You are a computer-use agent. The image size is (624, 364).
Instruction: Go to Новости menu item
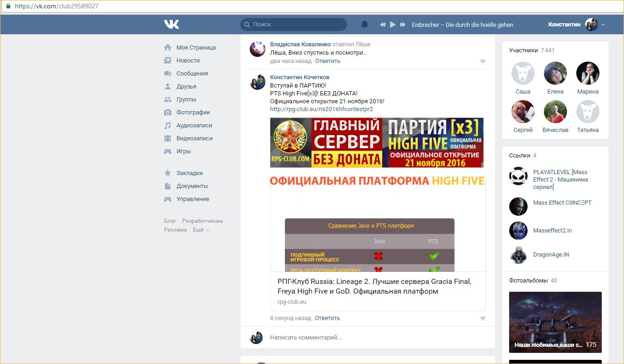[x=188, y=60]
